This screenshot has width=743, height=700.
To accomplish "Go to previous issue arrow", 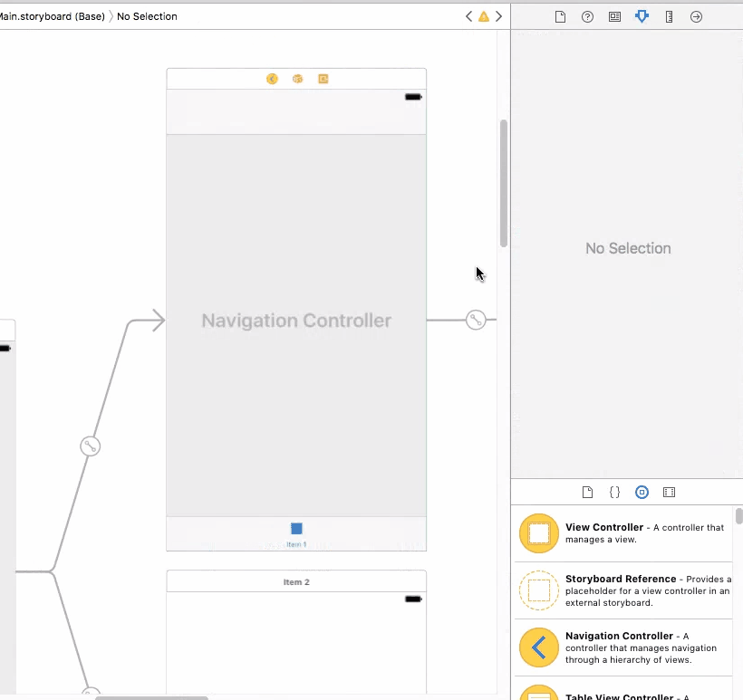I will [x=468, y=16].
